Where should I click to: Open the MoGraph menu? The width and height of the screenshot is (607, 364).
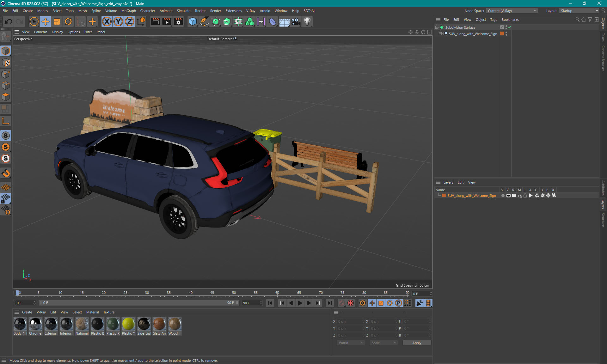coord(128,11)
